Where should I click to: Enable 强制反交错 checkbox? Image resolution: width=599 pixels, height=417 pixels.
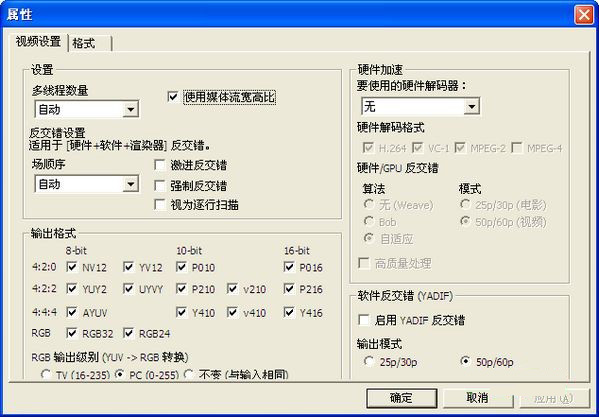[x=160, y=186]
